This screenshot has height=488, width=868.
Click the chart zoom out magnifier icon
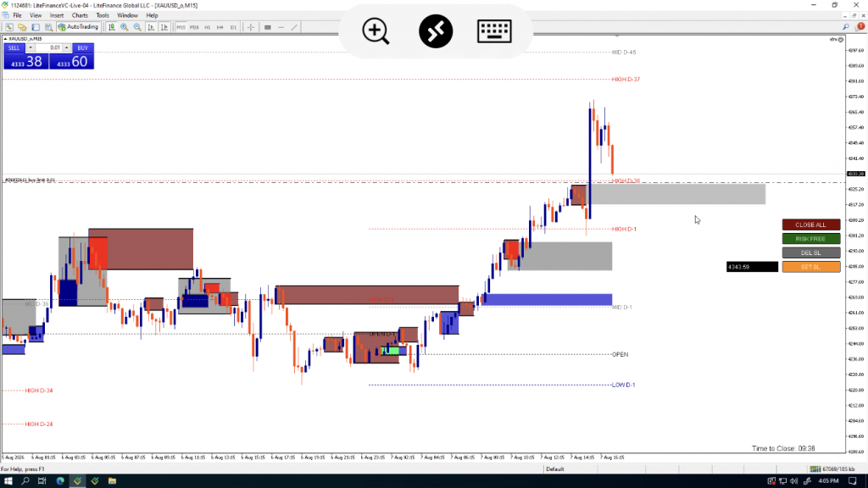coord(137,26)
